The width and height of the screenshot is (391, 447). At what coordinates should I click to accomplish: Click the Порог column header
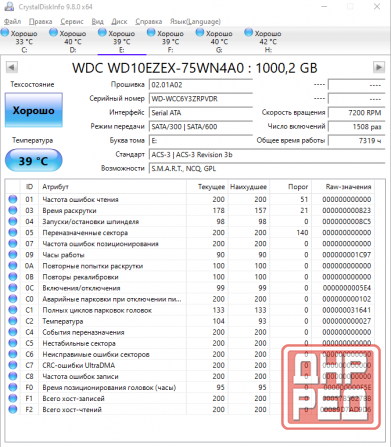coord(290,187)
